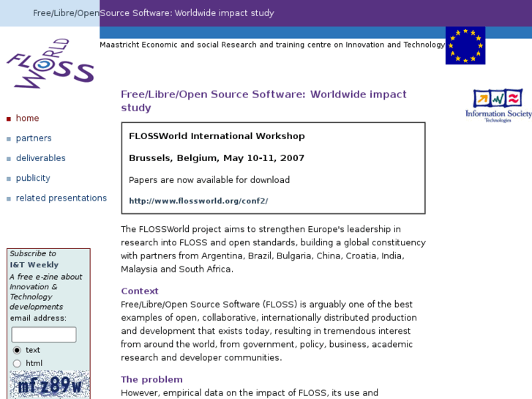Click the Maastricht Economic and social Research text
This screenshot has width=532, height=399.
pos(272,45)
